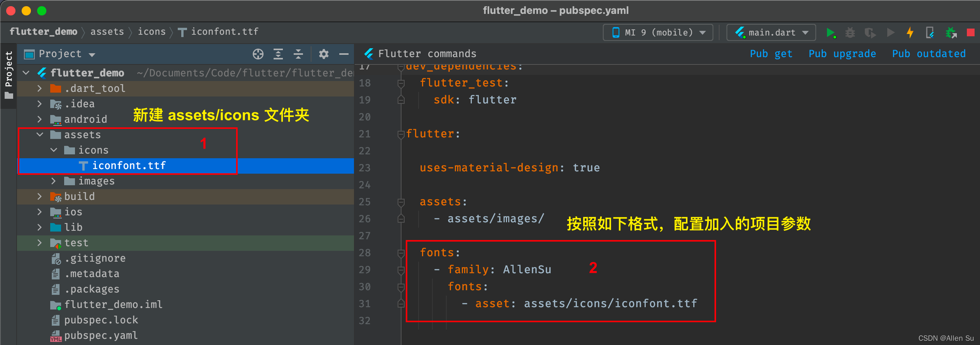Click the Pub upgrade link
This screenshot has width=980, height=345.
point(842,54)
